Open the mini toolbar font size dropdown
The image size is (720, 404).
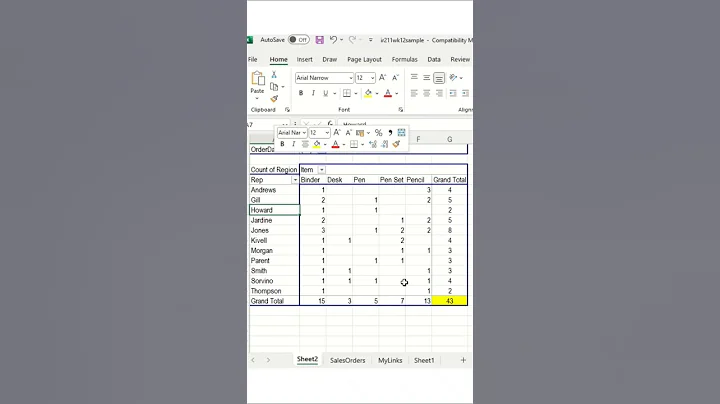click(327, 133)
